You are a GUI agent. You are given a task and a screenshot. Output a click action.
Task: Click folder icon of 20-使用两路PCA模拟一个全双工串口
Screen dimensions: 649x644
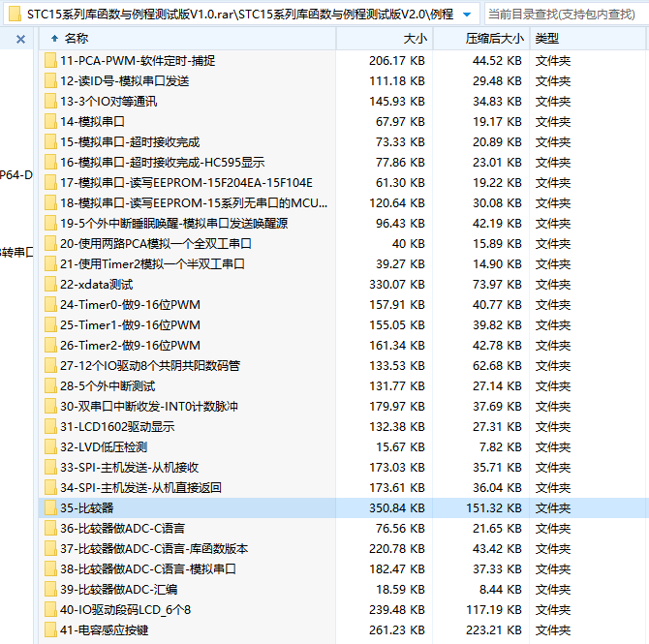pos(50,244)
